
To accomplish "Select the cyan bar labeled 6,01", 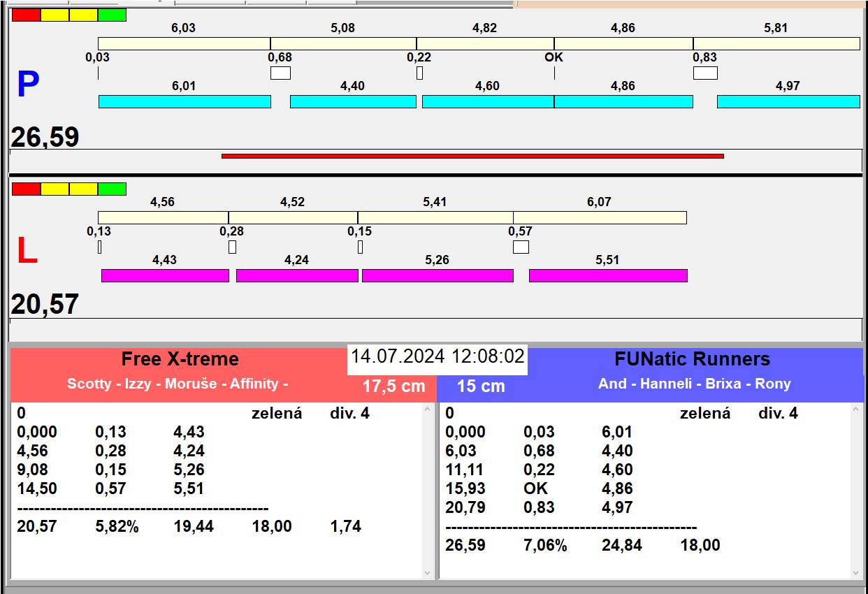I will pyautogui.click(x=185, y=101).
